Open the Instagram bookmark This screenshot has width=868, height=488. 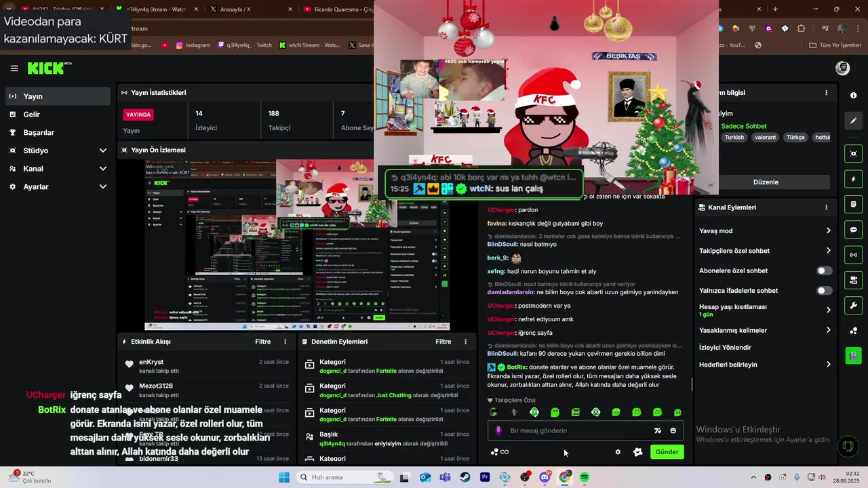193,45
